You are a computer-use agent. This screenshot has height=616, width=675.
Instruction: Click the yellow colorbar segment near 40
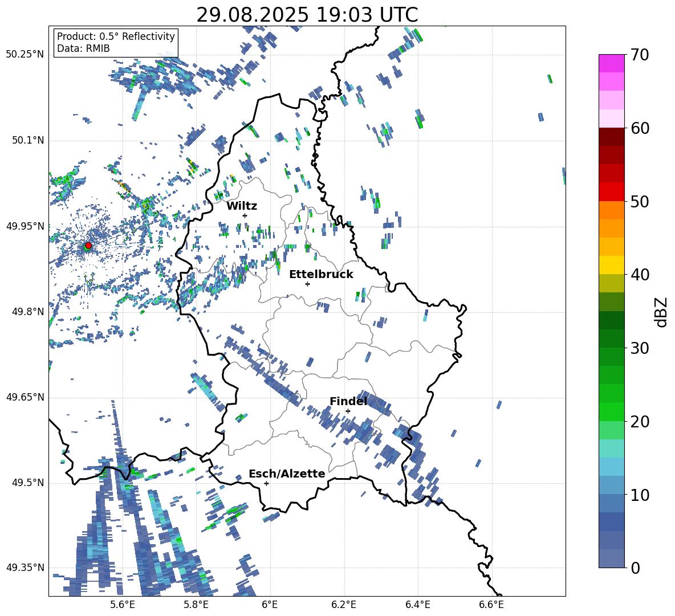(x=612, y=265)
